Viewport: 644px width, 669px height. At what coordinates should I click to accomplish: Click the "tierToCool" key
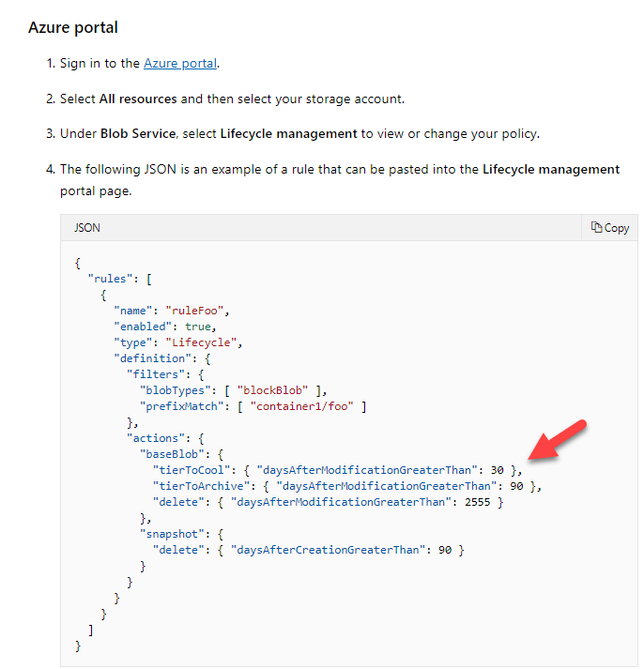click(192, 471)
